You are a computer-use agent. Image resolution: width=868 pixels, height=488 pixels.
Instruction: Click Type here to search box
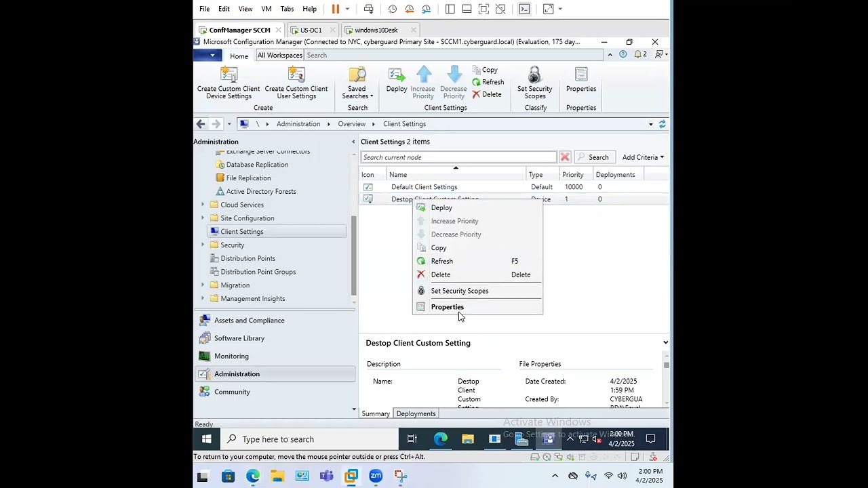pyautogui.click(x=309, y=439)
